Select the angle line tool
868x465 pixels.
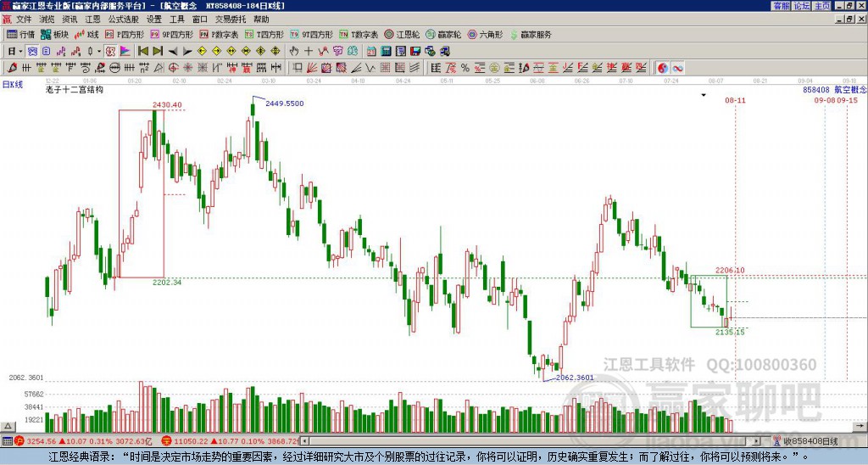[x=355, y=68]
